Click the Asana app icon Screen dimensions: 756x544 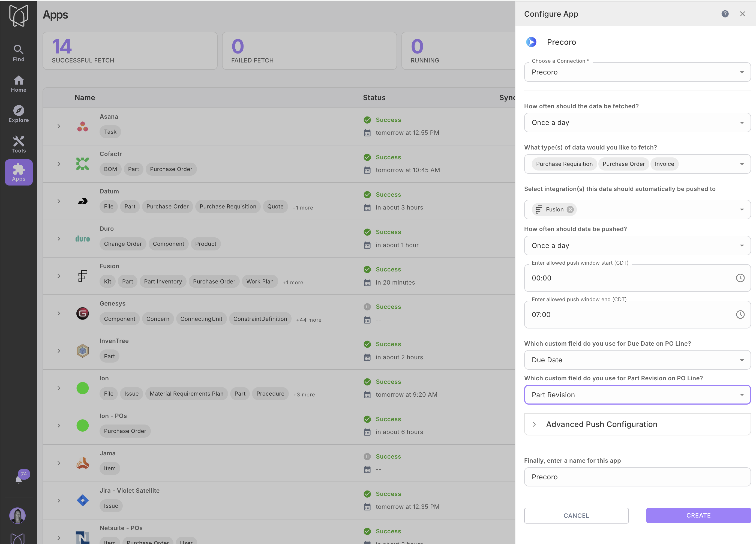pyautogui.click(x=83, y=126)
